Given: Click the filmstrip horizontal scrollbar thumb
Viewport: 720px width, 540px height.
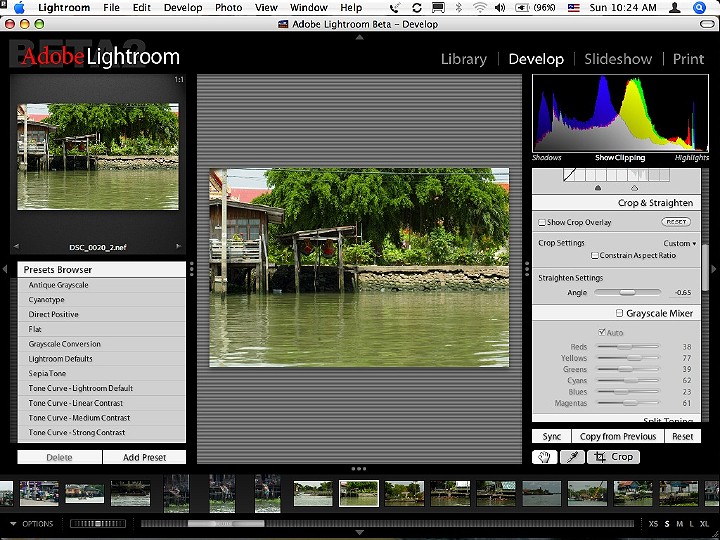Looking at the screenshot, I should 226,523.
